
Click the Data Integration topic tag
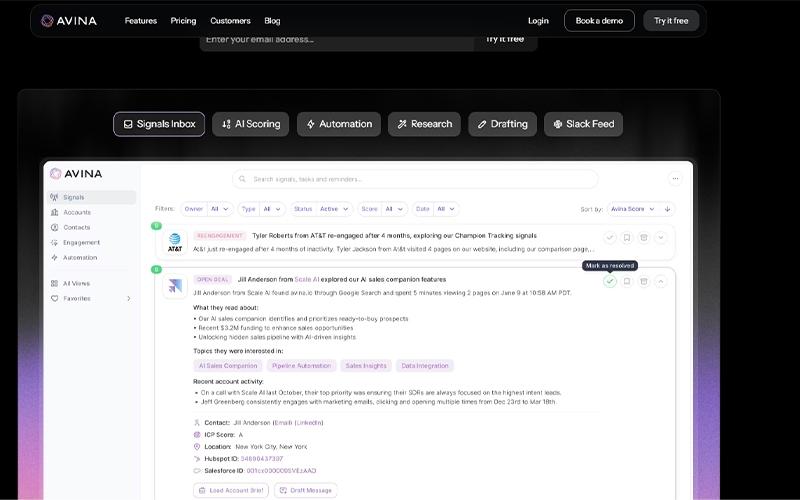coord(425,366)
